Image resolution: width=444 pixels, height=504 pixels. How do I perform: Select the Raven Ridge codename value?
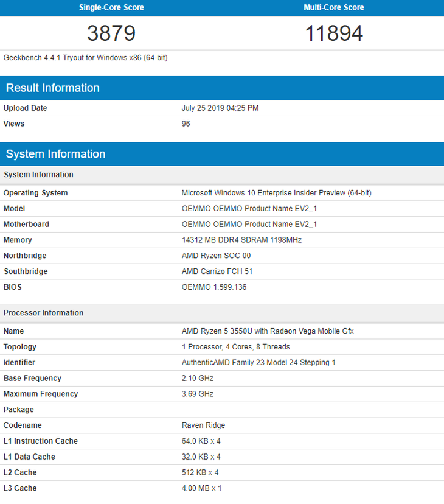click(203, 425)
